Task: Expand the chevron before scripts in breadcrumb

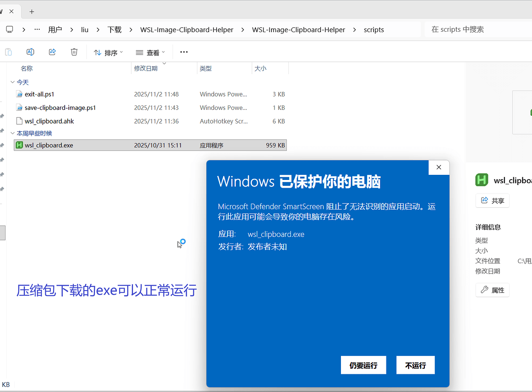Action: (355, 30)
